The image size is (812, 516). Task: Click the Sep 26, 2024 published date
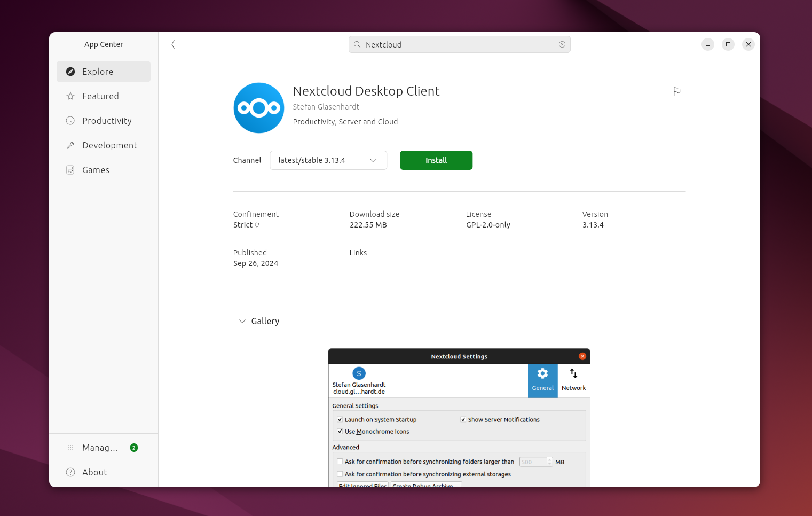tap(256, 263)
